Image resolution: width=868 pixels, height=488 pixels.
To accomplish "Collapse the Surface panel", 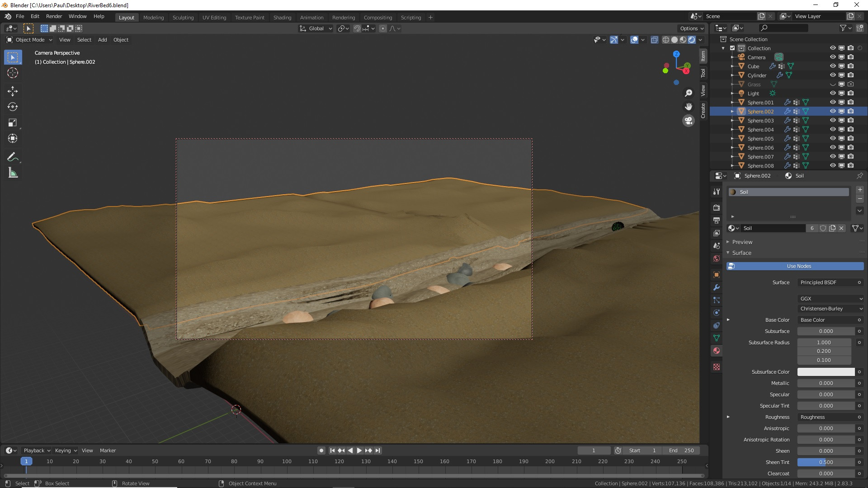I will (x=741, y=253).
